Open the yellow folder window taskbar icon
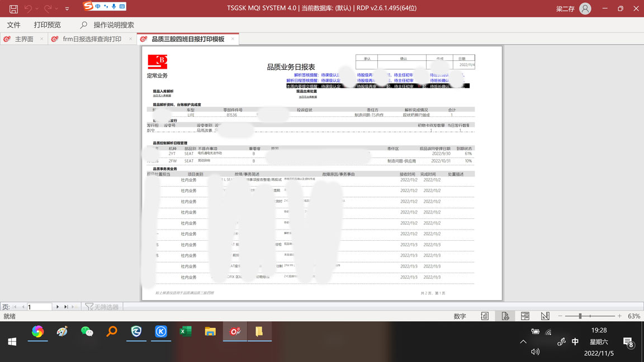This screenshot has height=362, width=644. pos(259,332)
